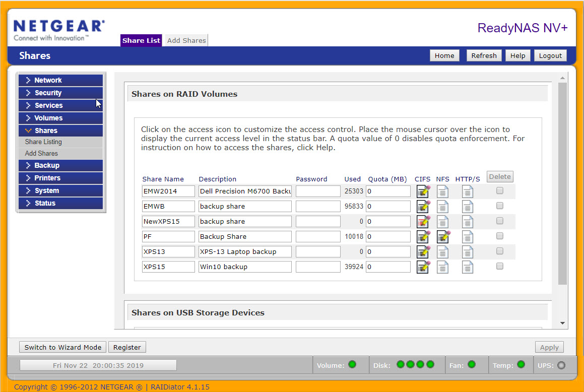The width and height of the screenshot is (584, 392).
Task: Click the NFS icon for EMW2014 share
Action: 442,191
